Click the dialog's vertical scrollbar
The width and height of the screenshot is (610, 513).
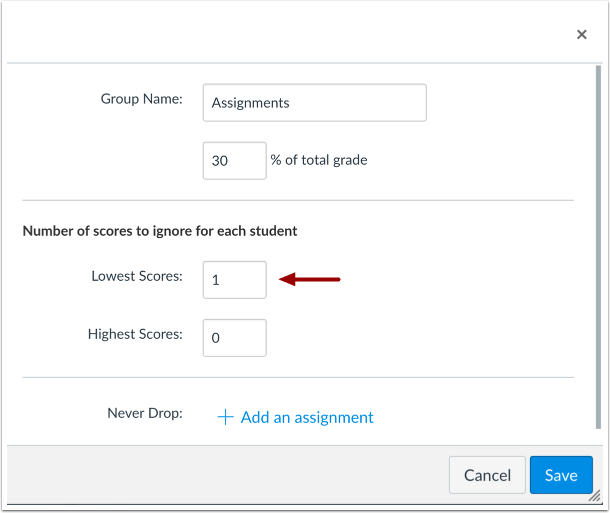[598, 247]
